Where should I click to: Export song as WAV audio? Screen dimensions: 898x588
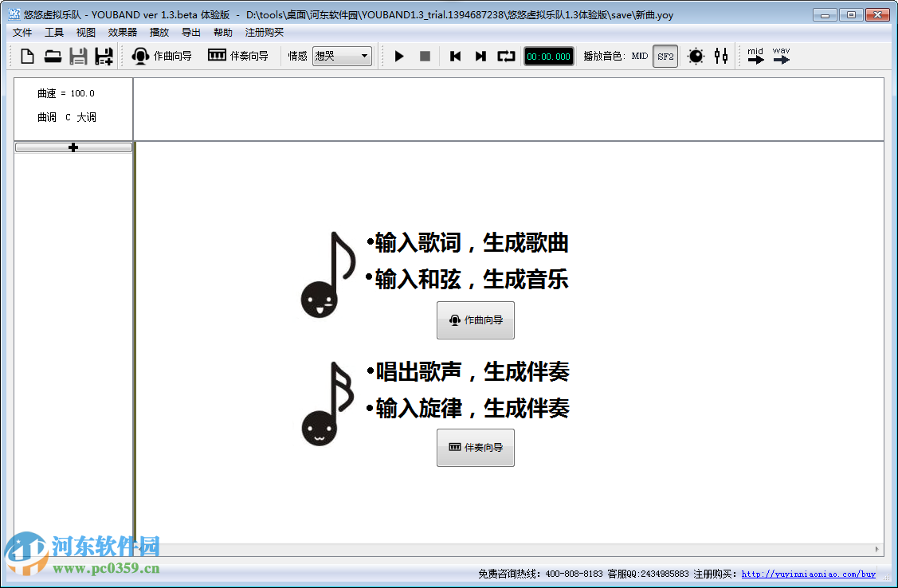coord(781,54)
